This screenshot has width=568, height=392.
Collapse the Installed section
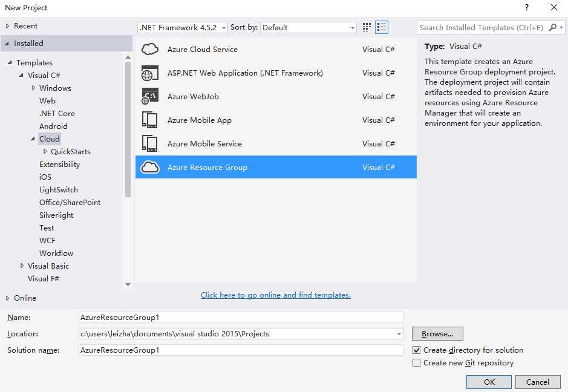pos(7,43)
